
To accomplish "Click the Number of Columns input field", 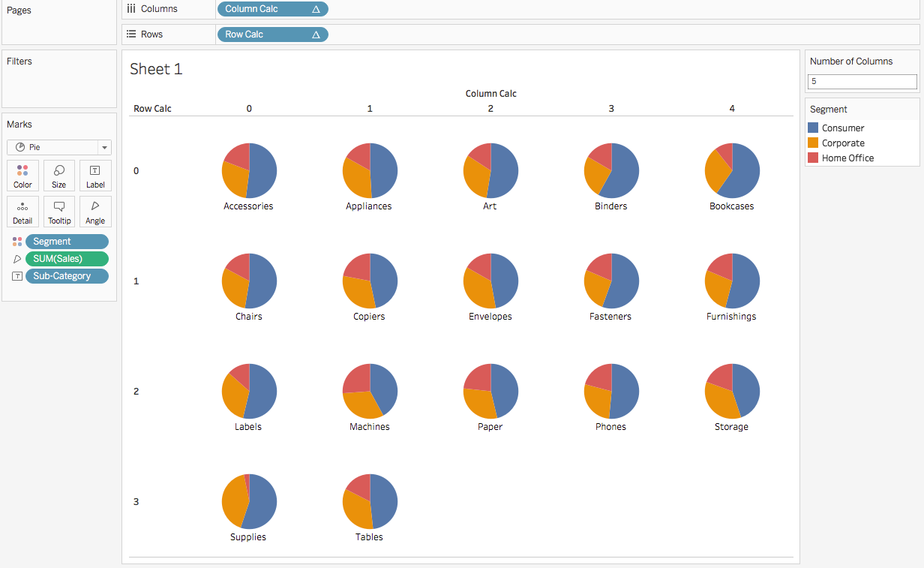I will click(x=862, y=82).
